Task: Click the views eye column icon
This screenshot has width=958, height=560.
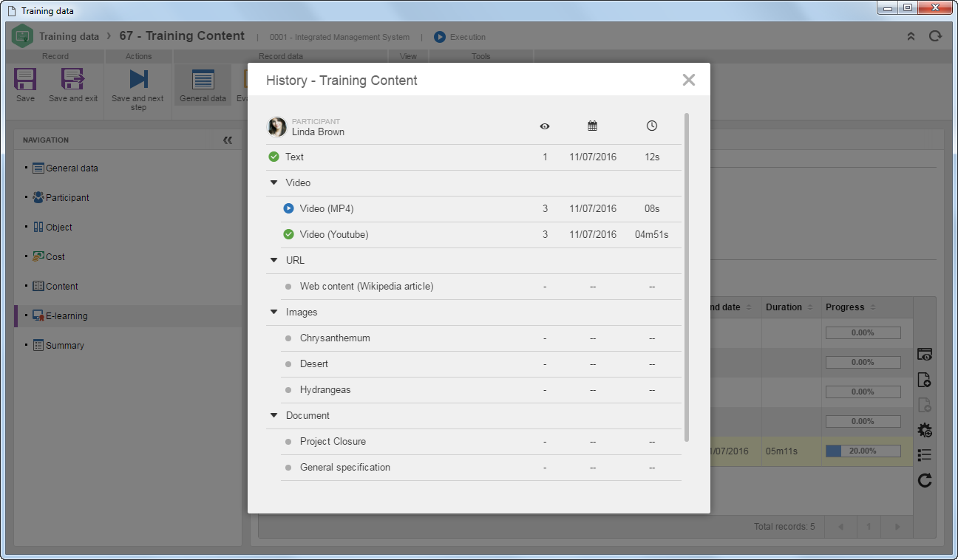Action: [545, 126]
